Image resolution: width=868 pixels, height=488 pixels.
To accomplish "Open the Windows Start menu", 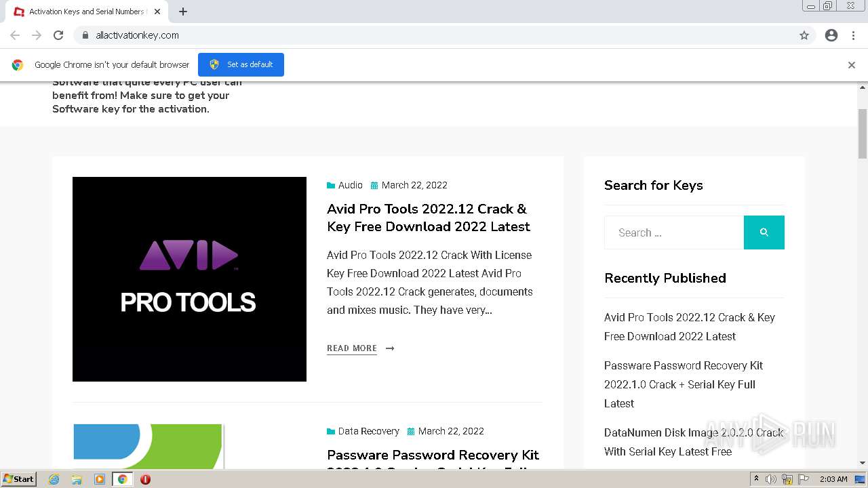I will click(18, 479).
